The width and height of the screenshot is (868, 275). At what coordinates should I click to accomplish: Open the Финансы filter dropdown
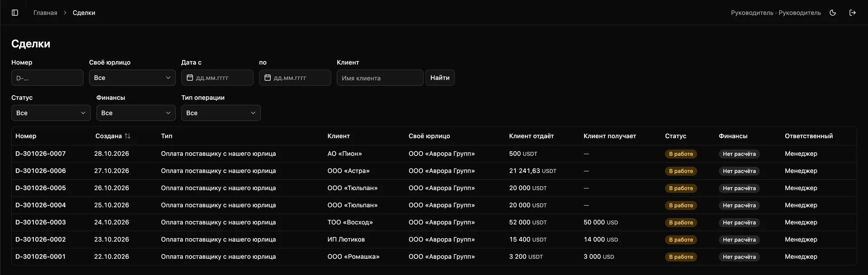(x=136, y=113)
